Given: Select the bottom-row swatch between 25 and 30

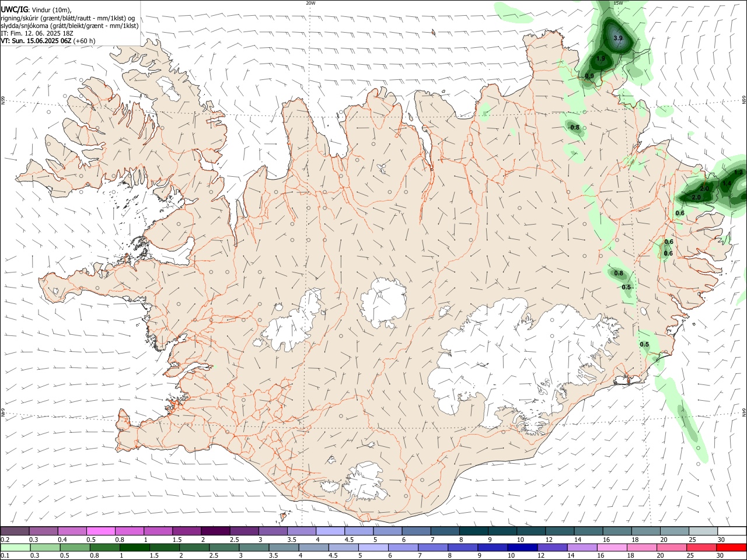Looking at the screenshot, I should click(x=701, y=547).
